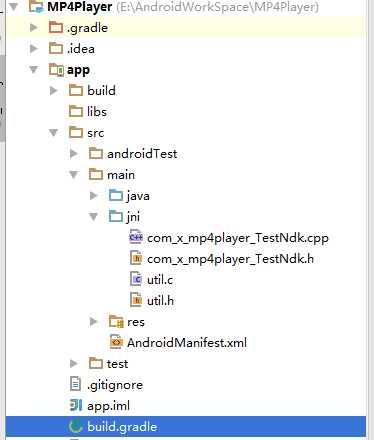Expand the build folder arrow
The image size is (374, 440).
(53, 90)
